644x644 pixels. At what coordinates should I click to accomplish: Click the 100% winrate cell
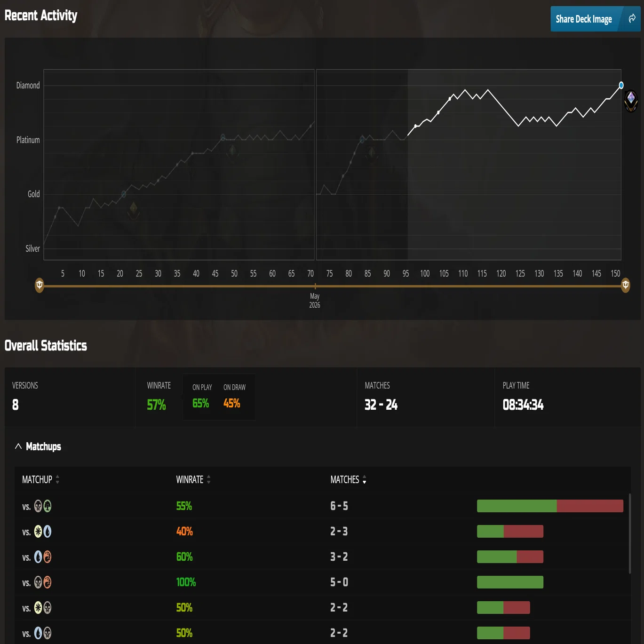coord(186,582)
